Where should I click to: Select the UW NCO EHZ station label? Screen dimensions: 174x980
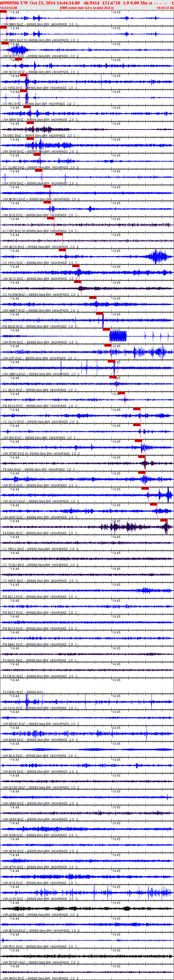(40, 279)
